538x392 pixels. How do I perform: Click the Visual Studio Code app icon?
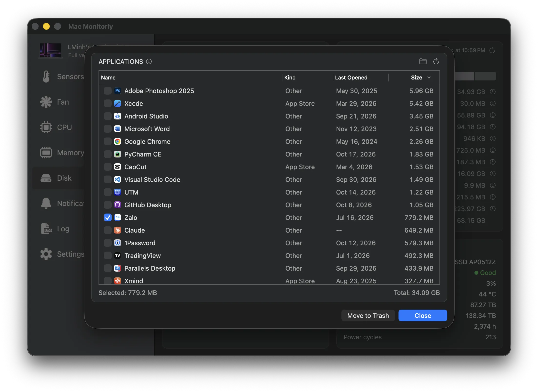point(118,179)
